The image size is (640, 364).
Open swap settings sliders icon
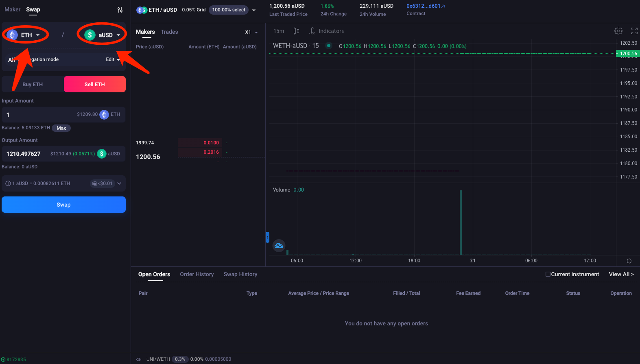coord(120,10)
